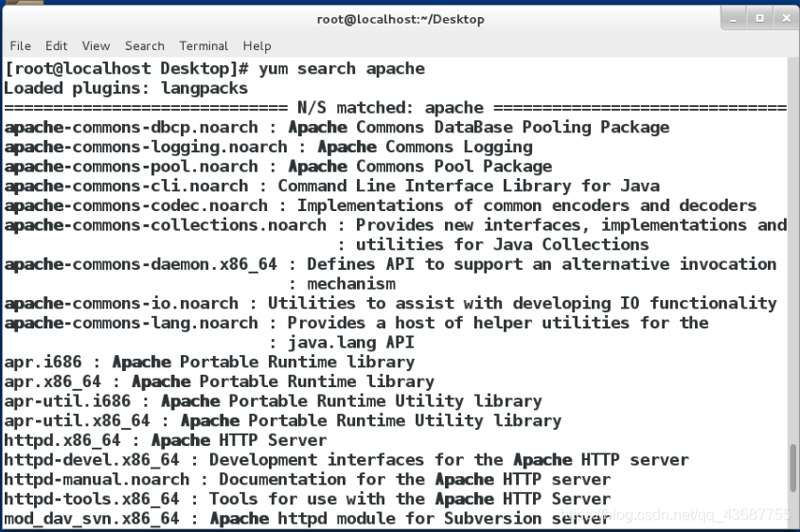Click the 'N/S matched: apache' header
The height and width of the screenshot is (532, 800).
click(x=390, y=108)
